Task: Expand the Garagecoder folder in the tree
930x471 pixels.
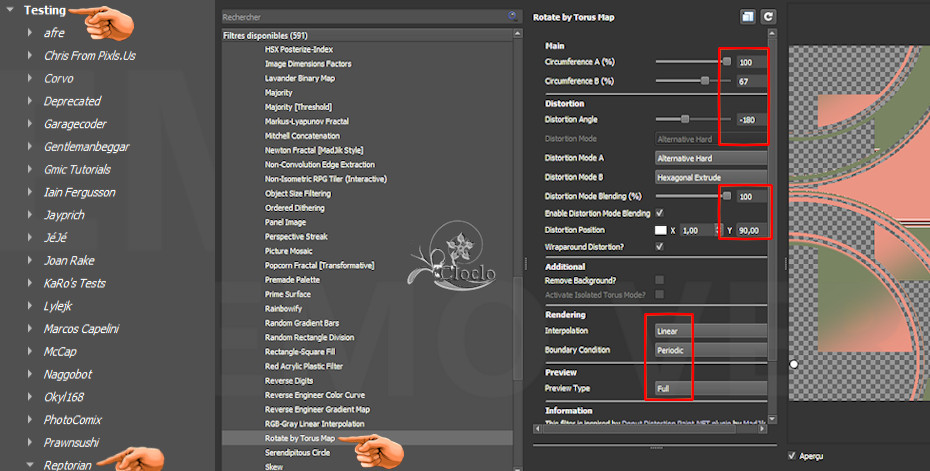Action: 30,124
